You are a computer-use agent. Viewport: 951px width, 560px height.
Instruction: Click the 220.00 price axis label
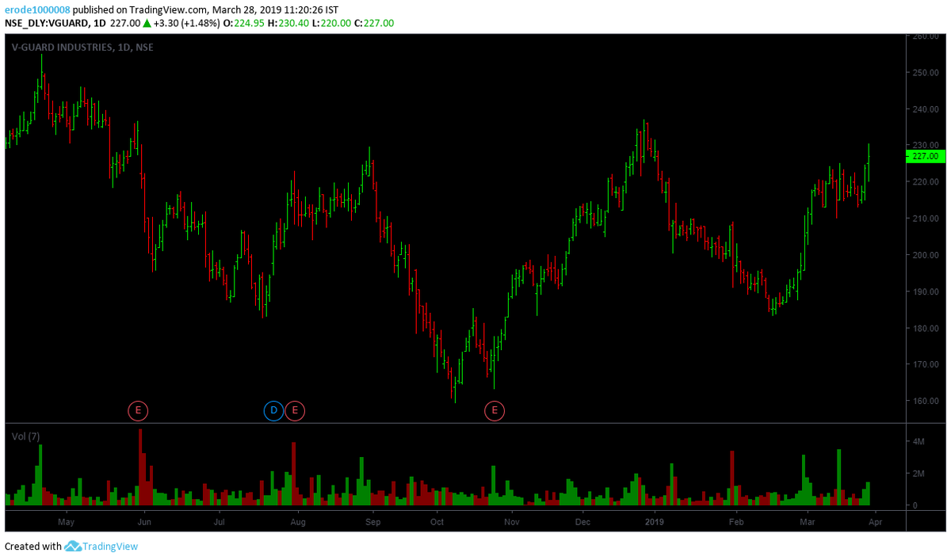pos(925,182)
